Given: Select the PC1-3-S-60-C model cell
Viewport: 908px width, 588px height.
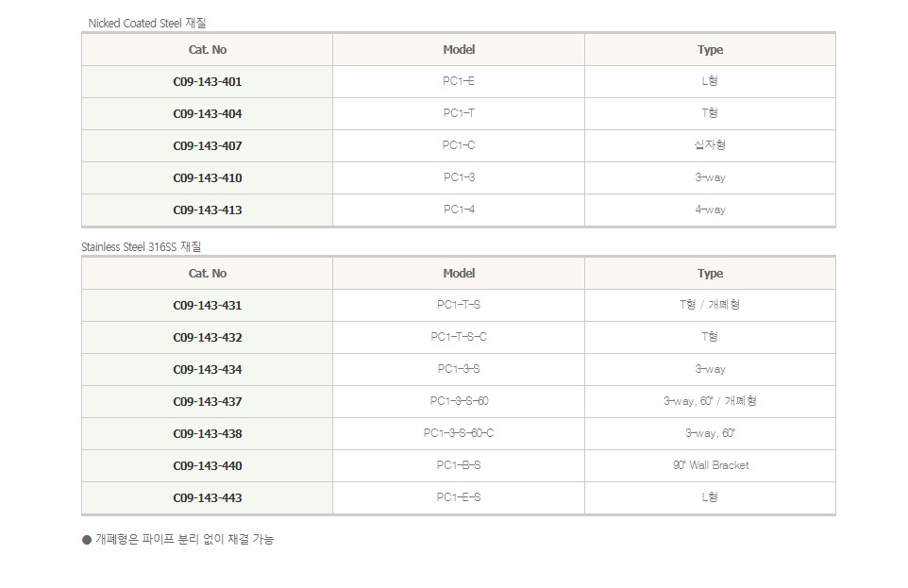Looking at the screenshot, I should click(459, 433).
